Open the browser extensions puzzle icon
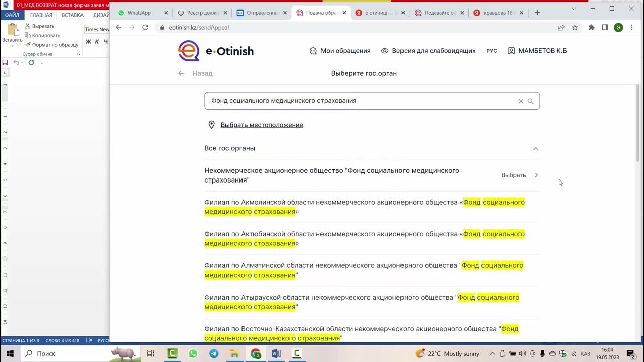This screenshot has width=644, height=362. click(591, 28)
